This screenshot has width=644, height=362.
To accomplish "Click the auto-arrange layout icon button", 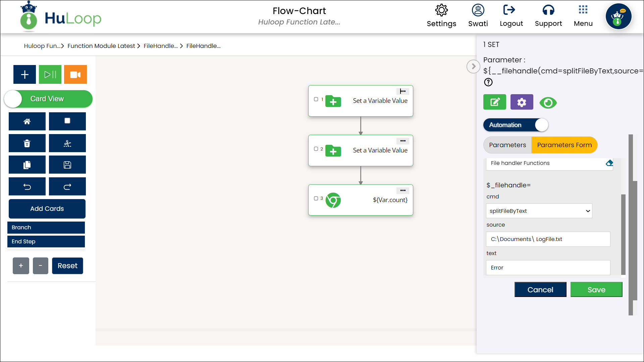I will point(67,143).
